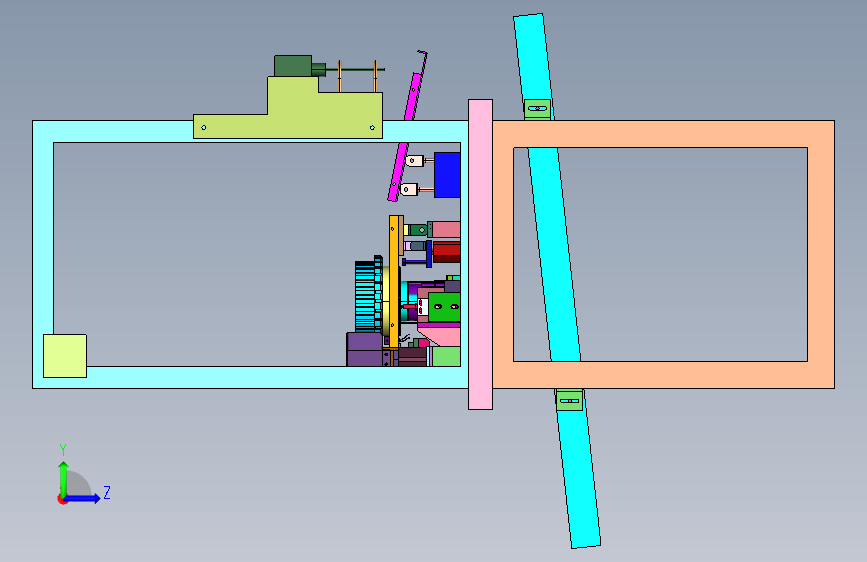Screen dimensions: 867x562
Task: Click the right hole on the yellow-green plate
Action: coord(372,128)
